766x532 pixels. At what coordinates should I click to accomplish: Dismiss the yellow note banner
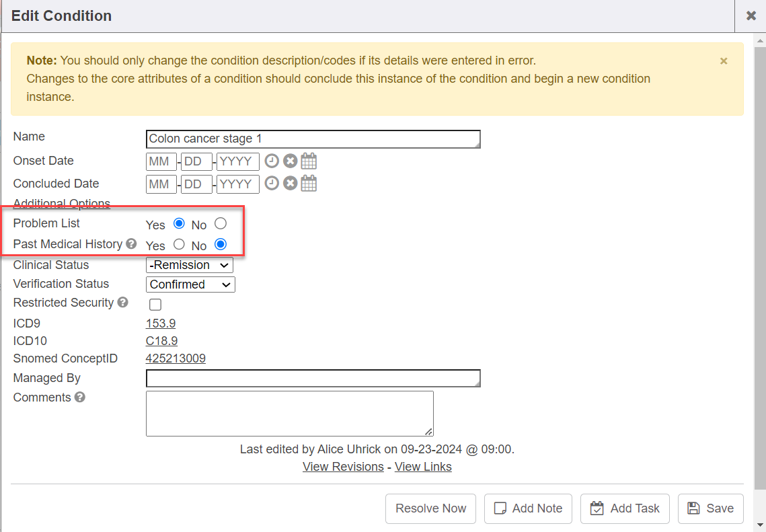[724, 61]
